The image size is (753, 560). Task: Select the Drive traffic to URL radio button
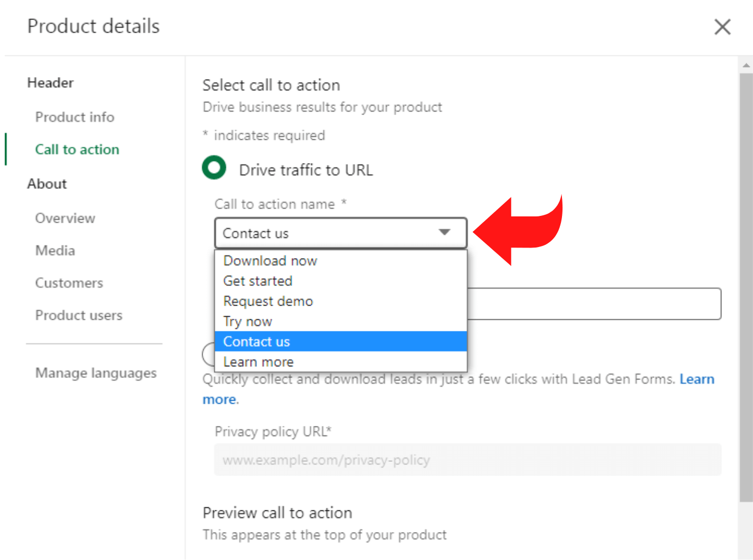pyautogui.click(x=214, y=168)
